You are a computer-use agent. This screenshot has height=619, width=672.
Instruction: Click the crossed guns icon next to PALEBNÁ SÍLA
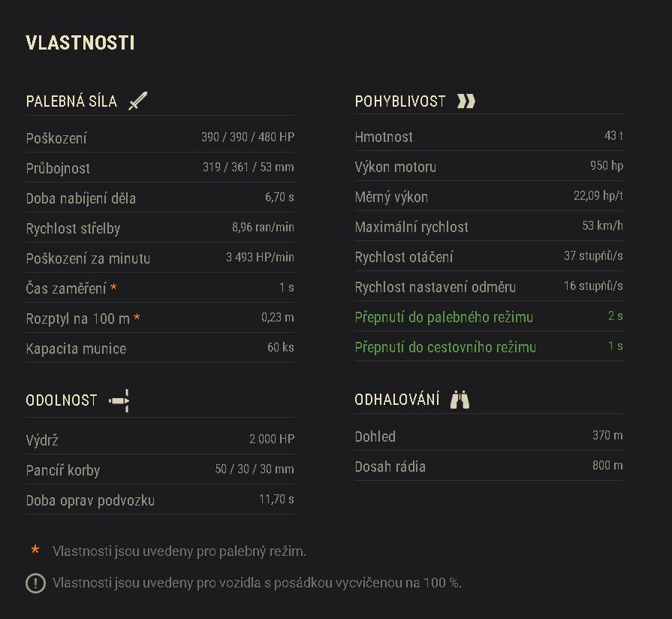click(137, 100)
